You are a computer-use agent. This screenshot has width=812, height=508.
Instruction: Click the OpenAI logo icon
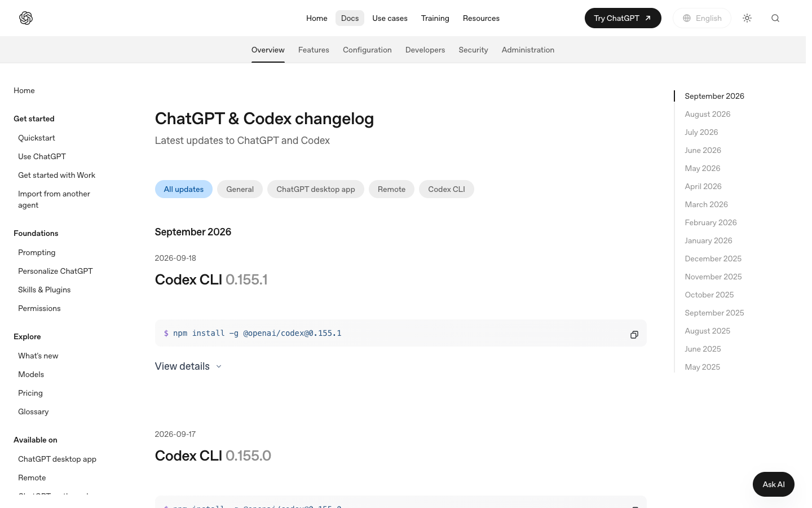(26, 18)
